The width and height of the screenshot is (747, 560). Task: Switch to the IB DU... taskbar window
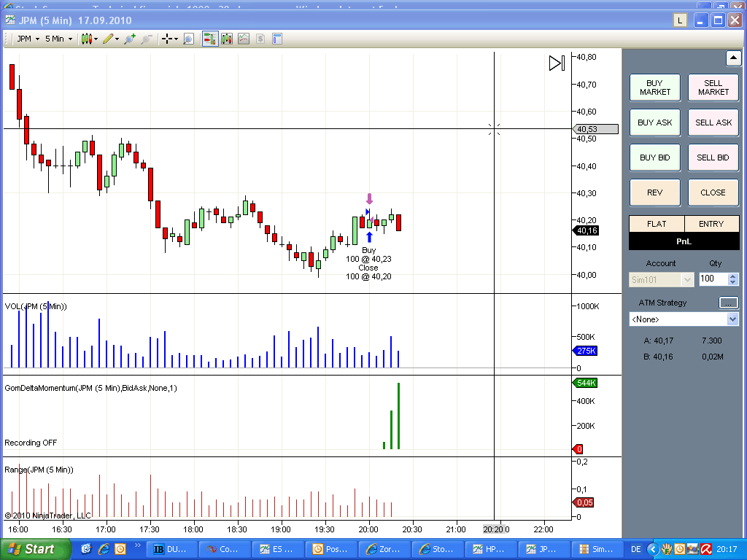tap(171, 549)
